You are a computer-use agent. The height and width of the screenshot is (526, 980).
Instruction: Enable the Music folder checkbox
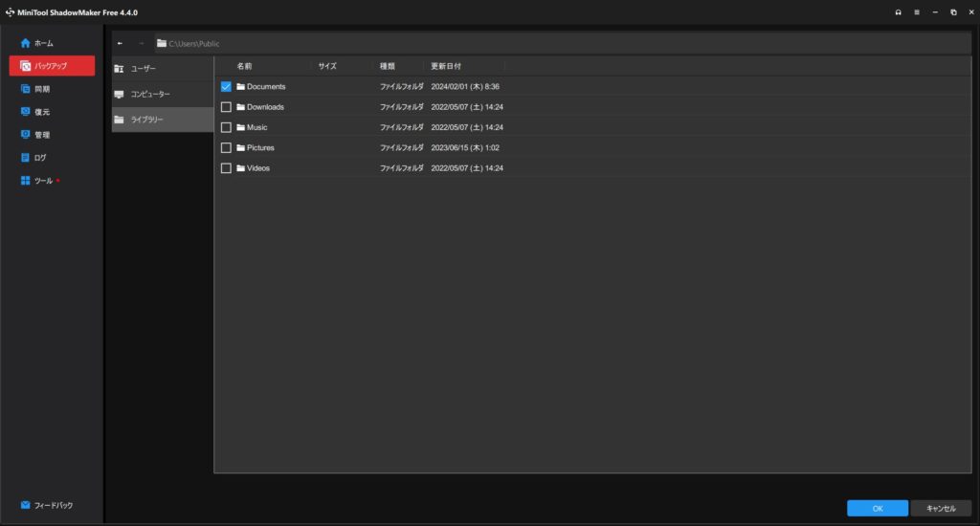(x=226, y=127)
